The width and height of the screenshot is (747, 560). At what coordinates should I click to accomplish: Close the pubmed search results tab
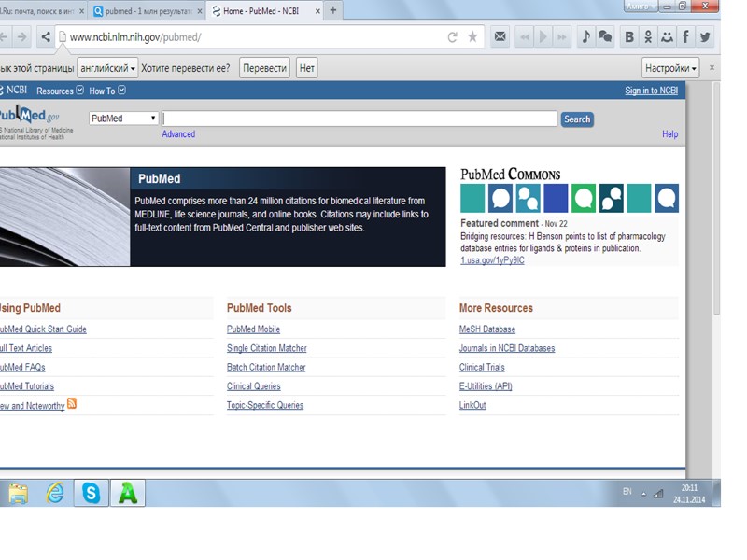click(x=200, y=11)
